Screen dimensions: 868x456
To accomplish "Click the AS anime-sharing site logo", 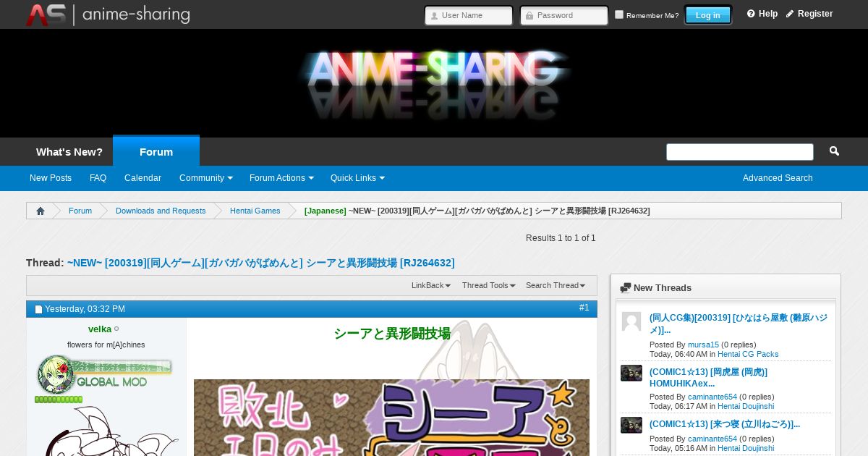I will pos(108,14).
